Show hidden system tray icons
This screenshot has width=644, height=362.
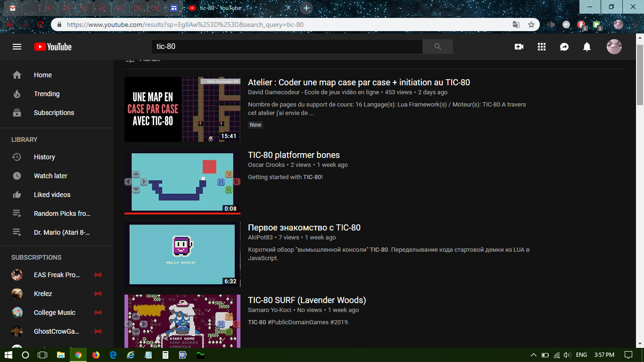tap(534, 355)
